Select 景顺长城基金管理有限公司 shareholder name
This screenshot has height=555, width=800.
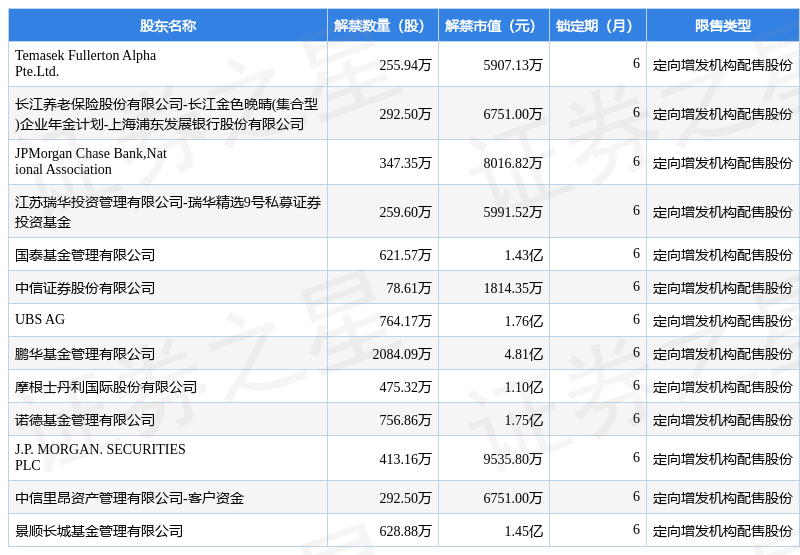click(98, 531)
